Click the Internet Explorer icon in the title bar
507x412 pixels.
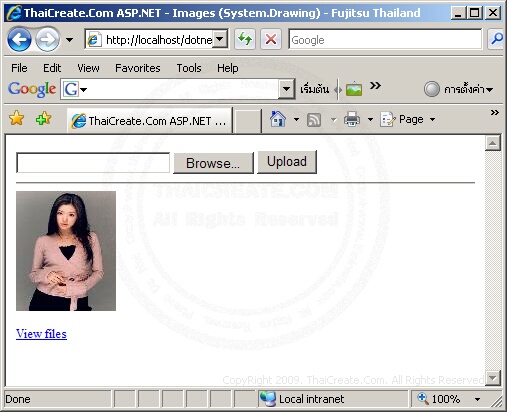pos(14,13)
